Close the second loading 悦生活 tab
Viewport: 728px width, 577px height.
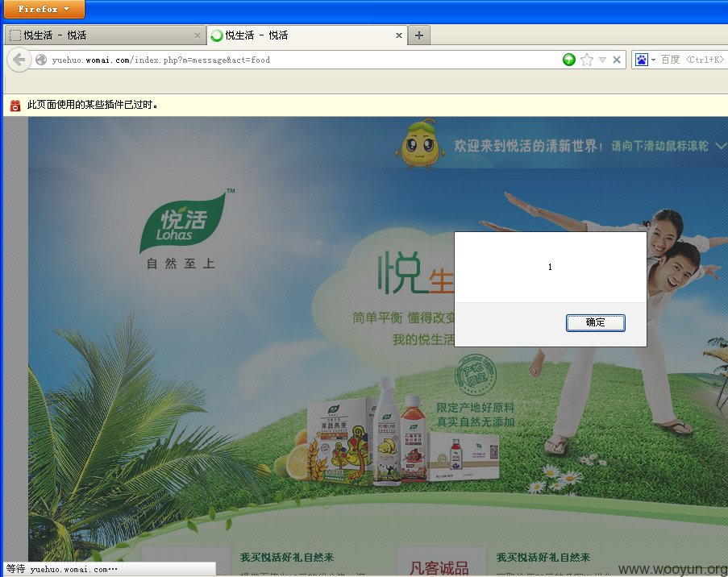[399, 35]
